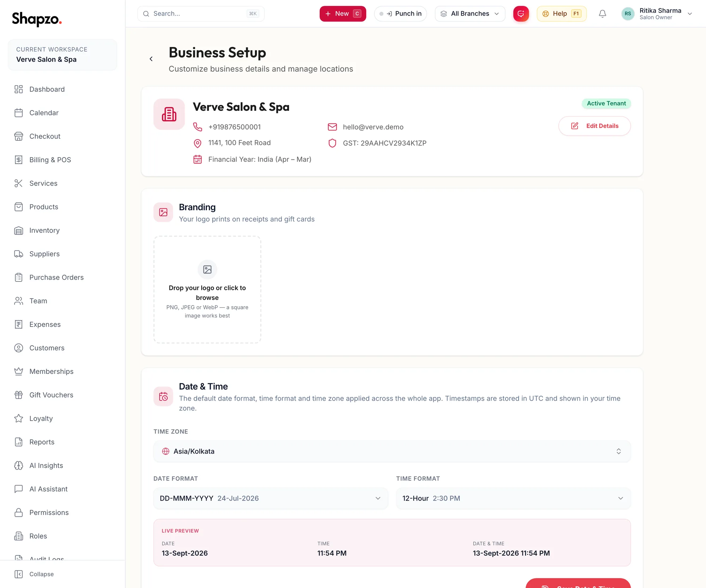Open Customers in sidebar
Screen dimensions: 706x588
coord(47,348)
